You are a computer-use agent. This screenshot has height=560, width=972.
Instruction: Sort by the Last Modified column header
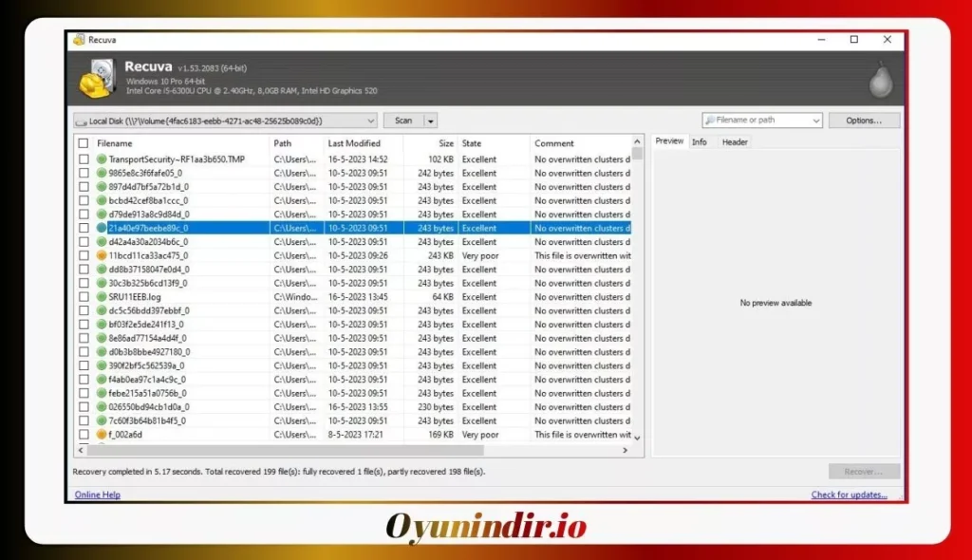(x=354, y=143)
